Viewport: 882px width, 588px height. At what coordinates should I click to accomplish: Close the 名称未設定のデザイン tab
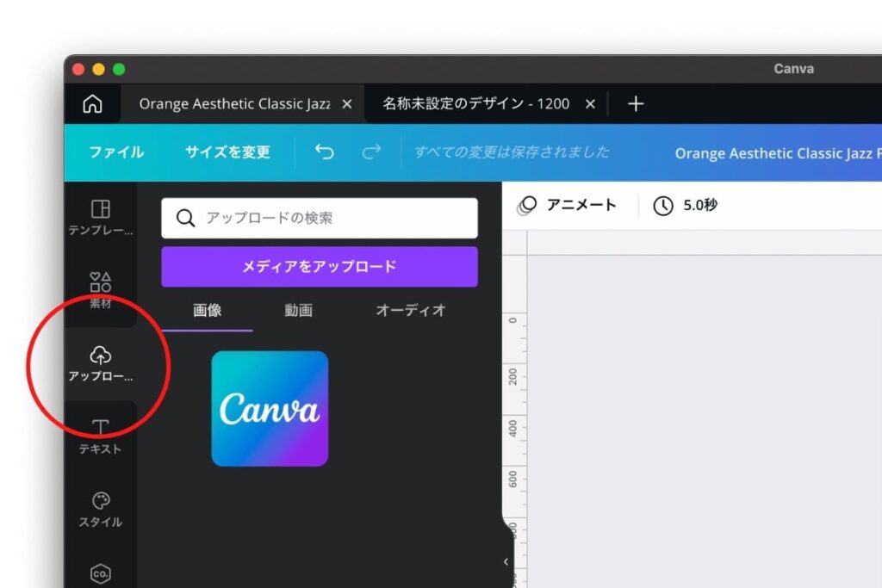pyautogui.click(x=590, y=104)
